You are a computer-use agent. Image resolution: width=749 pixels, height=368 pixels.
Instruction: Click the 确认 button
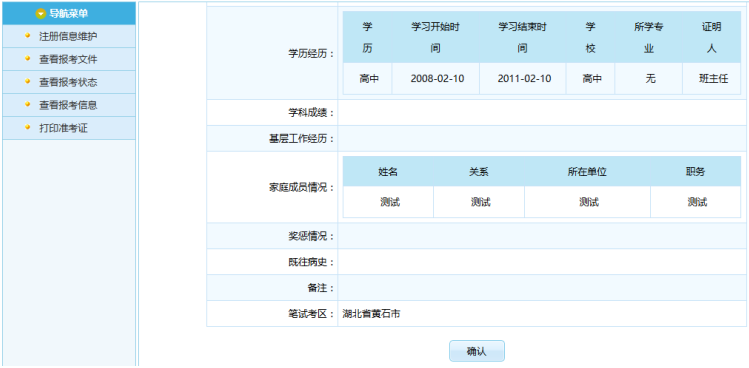click(x=477, y=351)
